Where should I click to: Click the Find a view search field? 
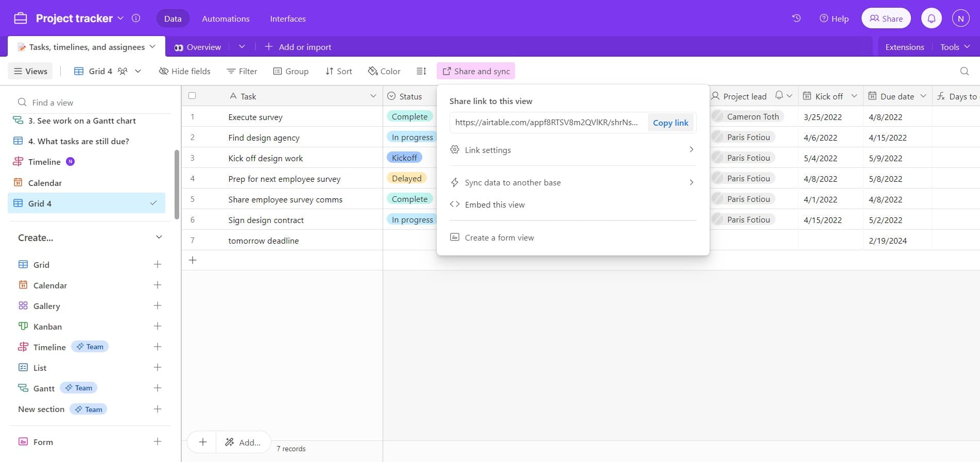[93, 102]
